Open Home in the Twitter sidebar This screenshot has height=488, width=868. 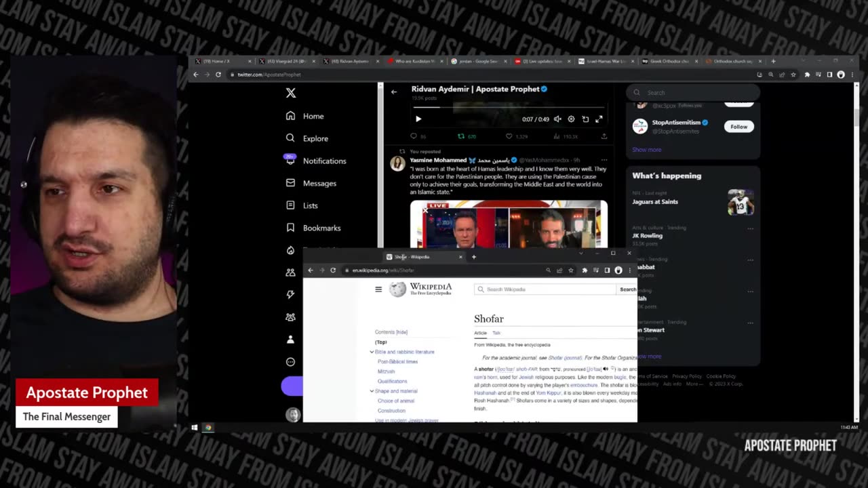pos(305,116)
